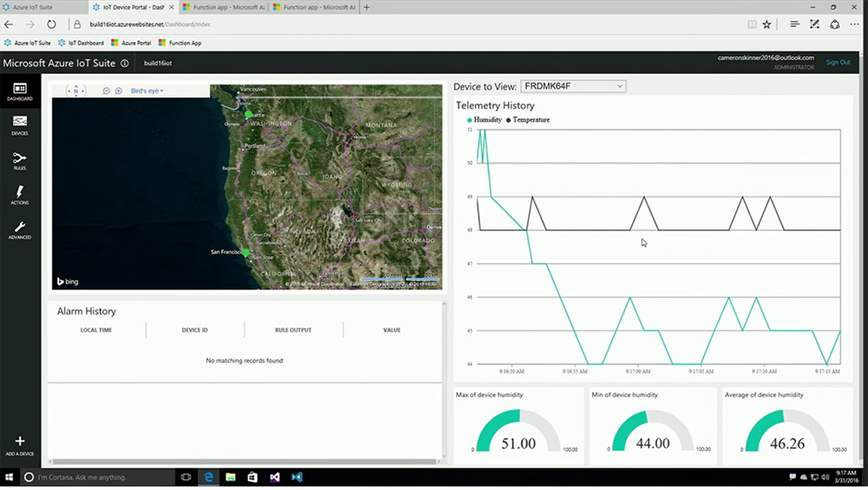
Task: Refresh the current page
Action: (x=51, y=24)
